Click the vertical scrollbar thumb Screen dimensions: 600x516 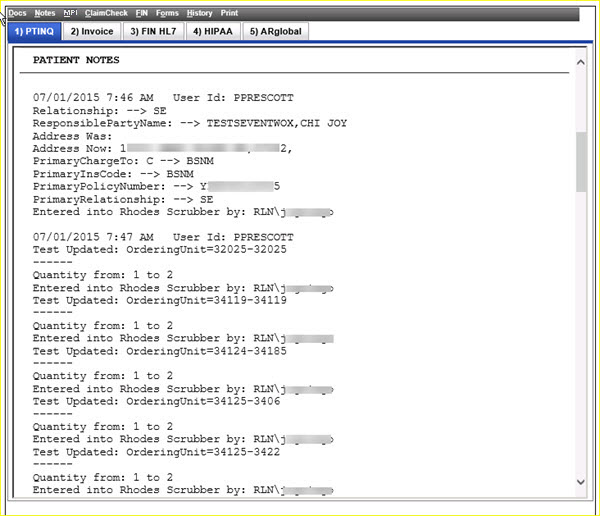(x=582, y=160)
